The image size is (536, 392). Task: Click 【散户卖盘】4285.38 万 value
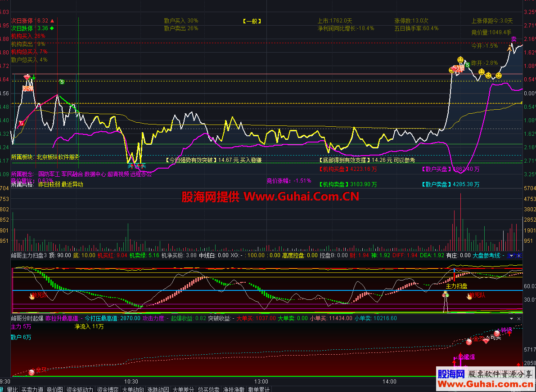(450, 184)
